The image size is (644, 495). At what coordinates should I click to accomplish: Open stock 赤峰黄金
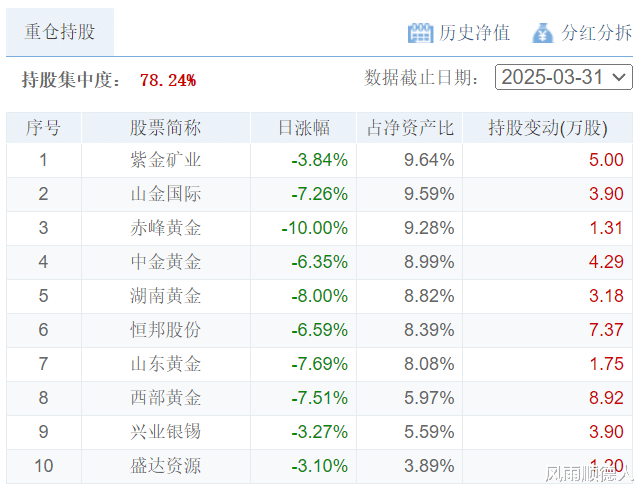[x=166, y=228]
